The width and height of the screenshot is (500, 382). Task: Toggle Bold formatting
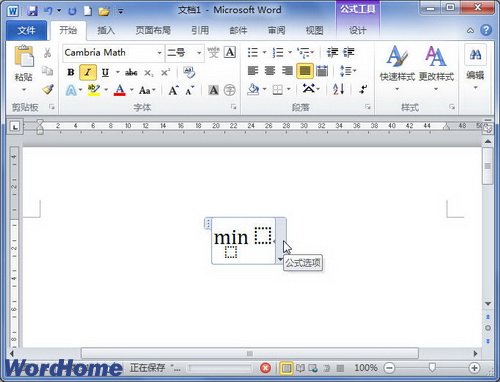pos(71,72)
